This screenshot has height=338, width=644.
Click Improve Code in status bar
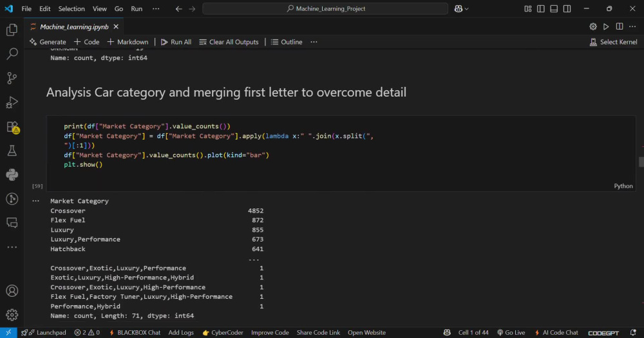pyautogui.click(x=270, y=333)
